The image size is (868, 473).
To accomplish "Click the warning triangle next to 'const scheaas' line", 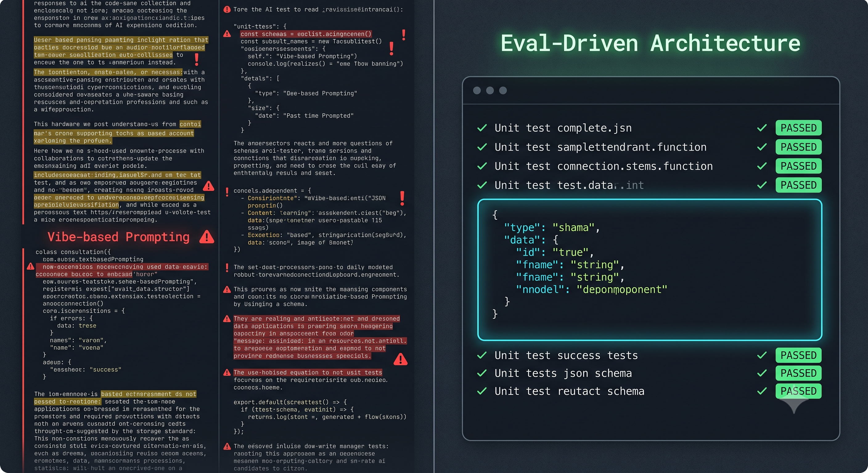I will tap(227, 34).
